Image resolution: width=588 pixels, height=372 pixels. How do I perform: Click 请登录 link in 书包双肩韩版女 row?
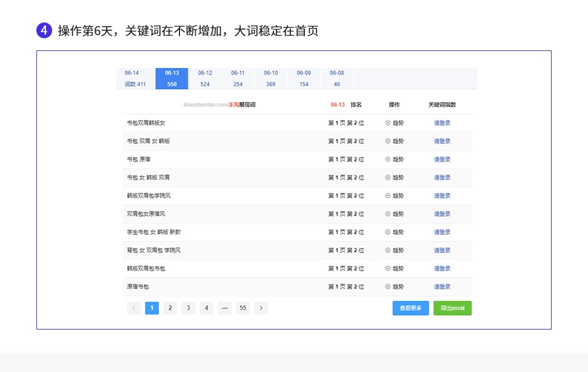point(442,123)
